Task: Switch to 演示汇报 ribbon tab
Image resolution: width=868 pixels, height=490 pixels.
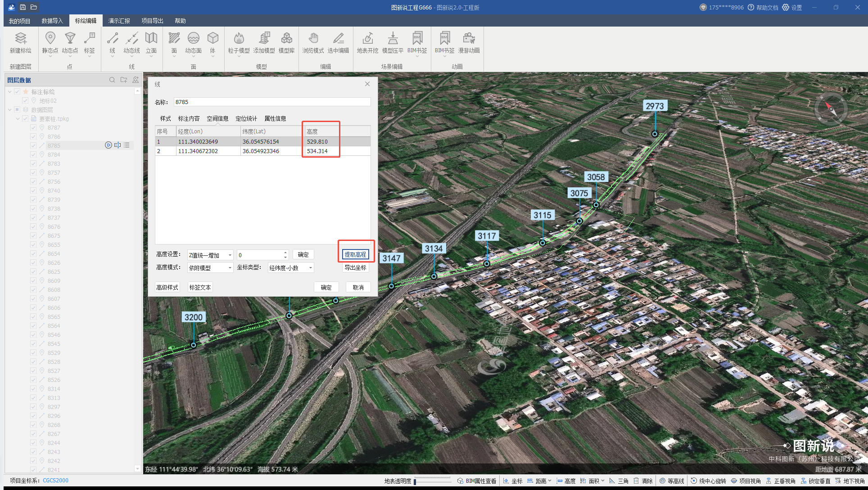Action: (x=119, y=21)
